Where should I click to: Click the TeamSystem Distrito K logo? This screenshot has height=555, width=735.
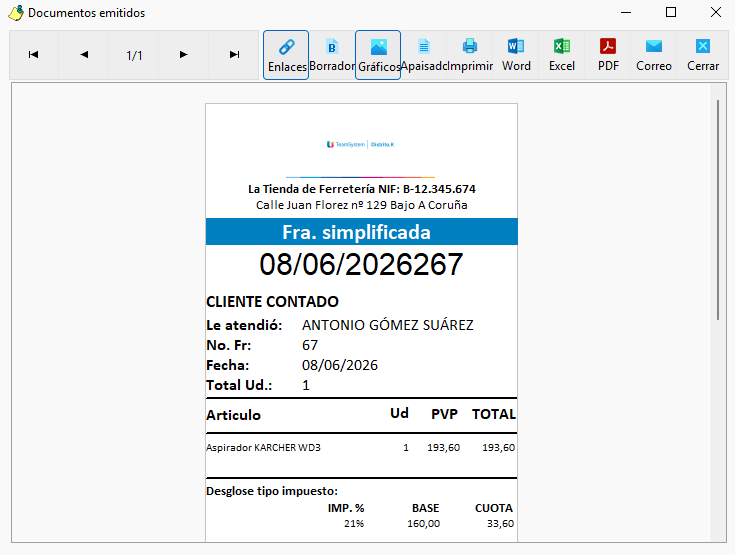tap(360, 144)
